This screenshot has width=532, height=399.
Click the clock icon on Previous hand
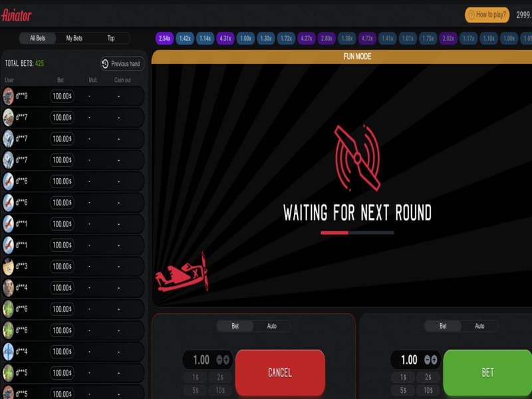[x=105, y=63]
